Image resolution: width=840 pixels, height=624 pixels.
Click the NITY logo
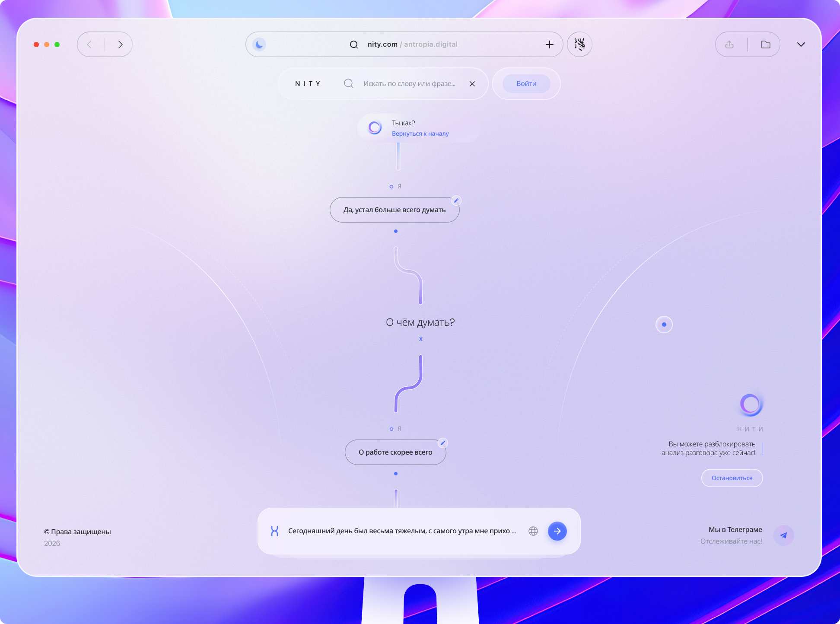pos(308,84)
